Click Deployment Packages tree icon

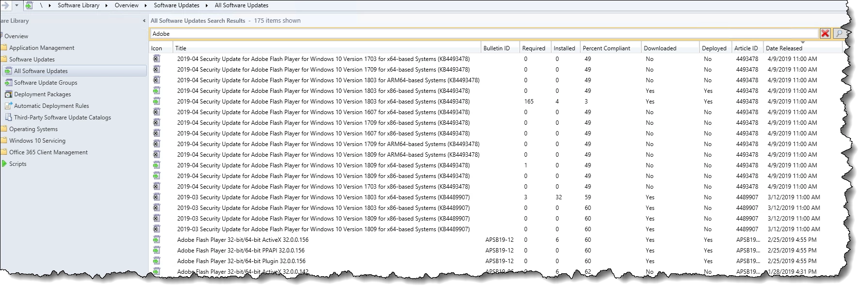coord(8,94)
